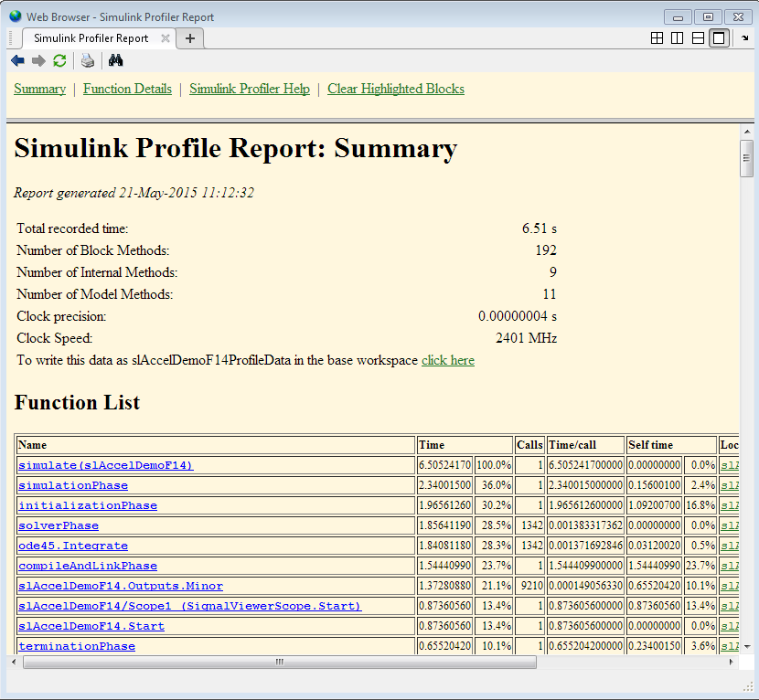Click the horizontal scrollbar thumb
Screen dimensions: 759x700
click(x=279, y=663)
